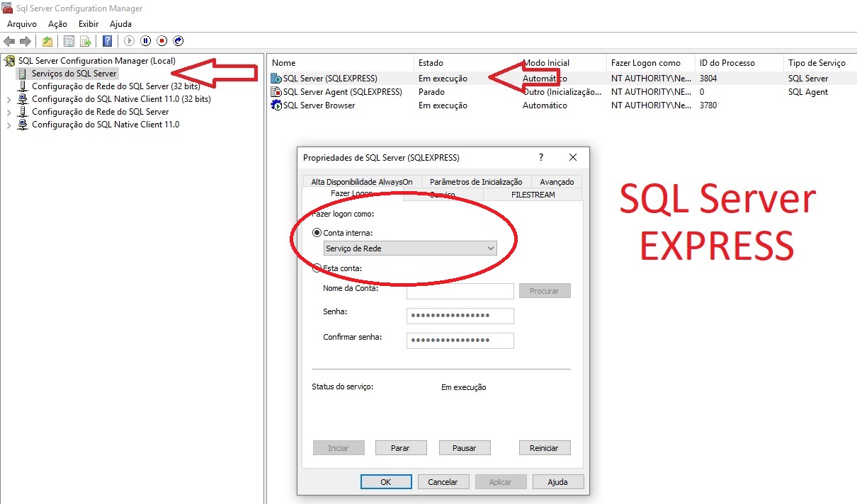Select Serviços do SQL Server tree item

(x=74, y=74)
